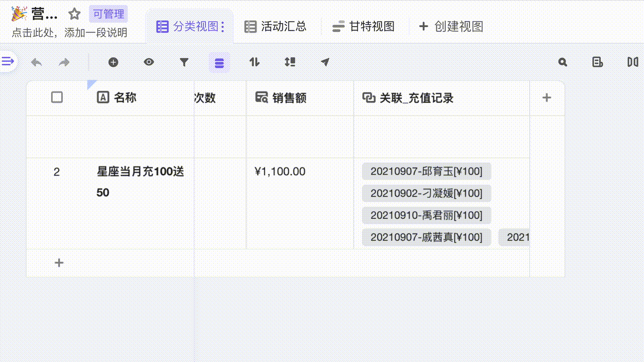
Task: Undo the last action
Action: point(36,62)
